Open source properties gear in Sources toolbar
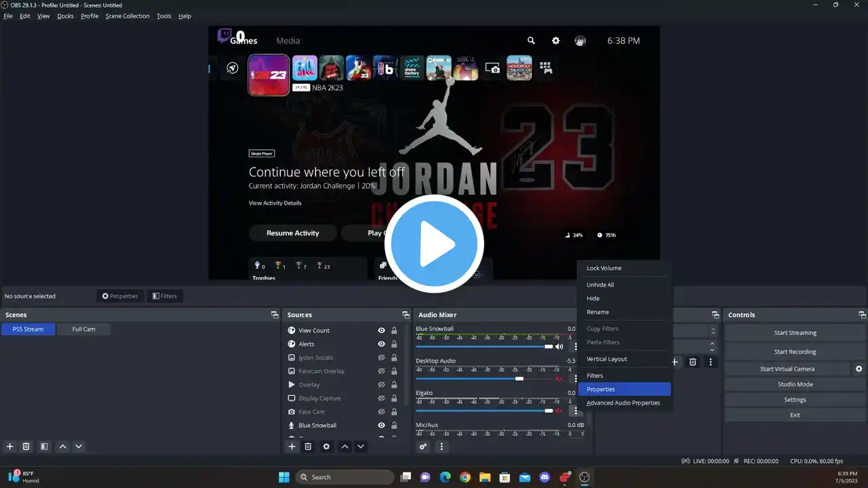The height and width of the screenshot is (488, 868). (326, 447)
